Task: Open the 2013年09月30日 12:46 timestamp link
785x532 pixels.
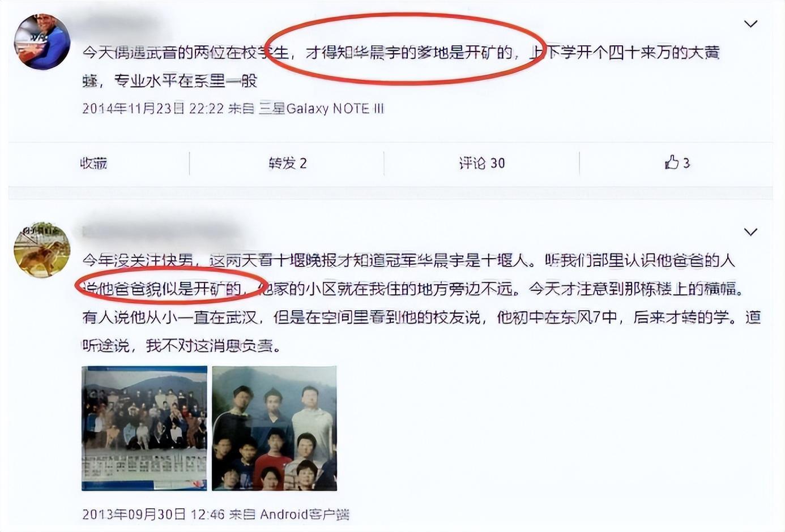Action: coord(153,514)
